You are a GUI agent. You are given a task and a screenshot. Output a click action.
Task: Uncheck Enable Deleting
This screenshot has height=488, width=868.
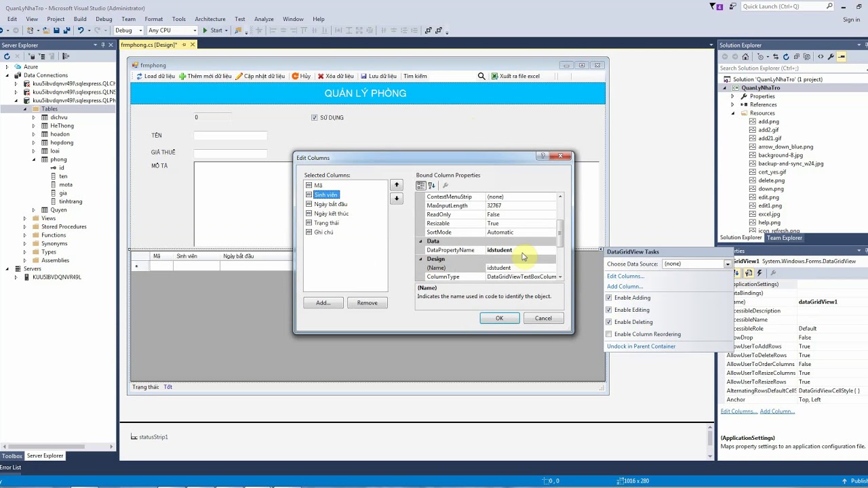(x=609, y=322)
